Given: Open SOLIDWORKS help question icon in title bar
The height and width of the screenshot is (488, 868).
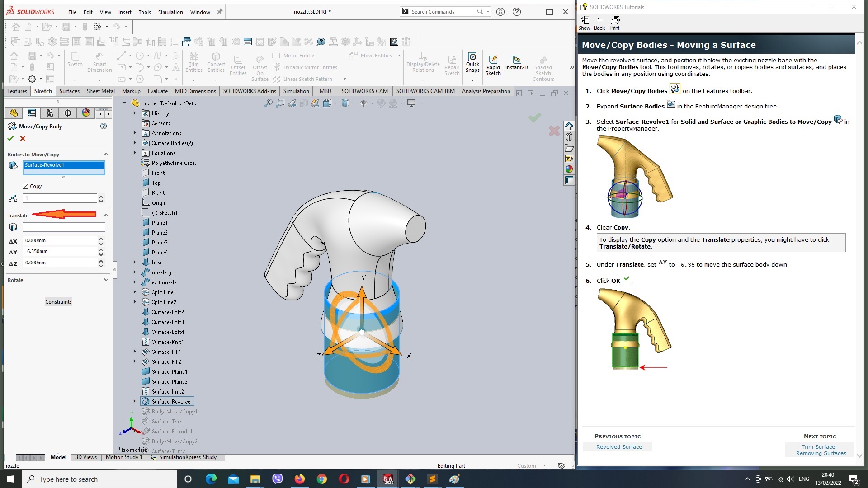Looking at the screenshot, I should point(517,12).
